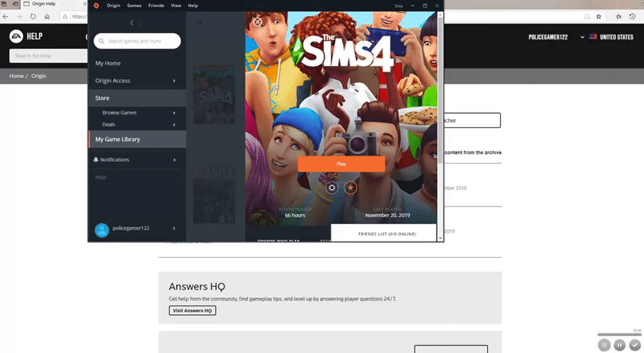Screen dimensions: 644x353
Task: Click the Notifications bell icon
Action: tap(96, 160)
